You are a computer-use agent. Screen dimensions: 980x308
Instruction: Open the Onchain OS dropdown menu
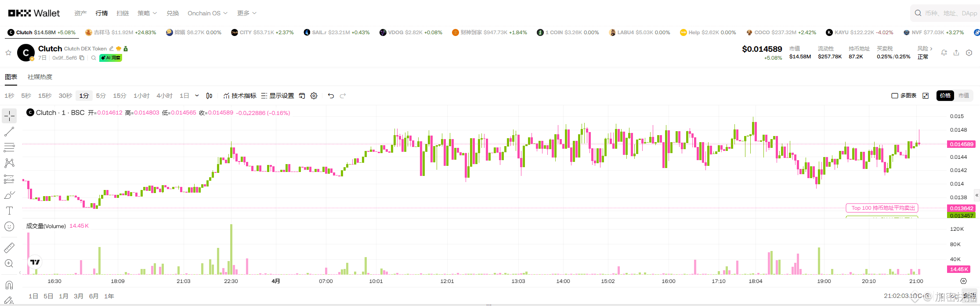(207, 13)
